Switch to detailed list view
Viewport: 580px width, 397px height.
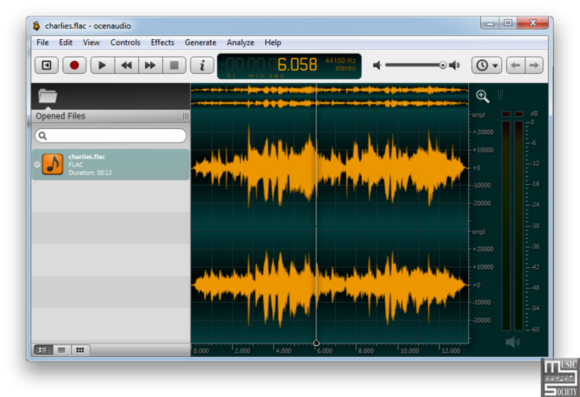tap(43, 350)
